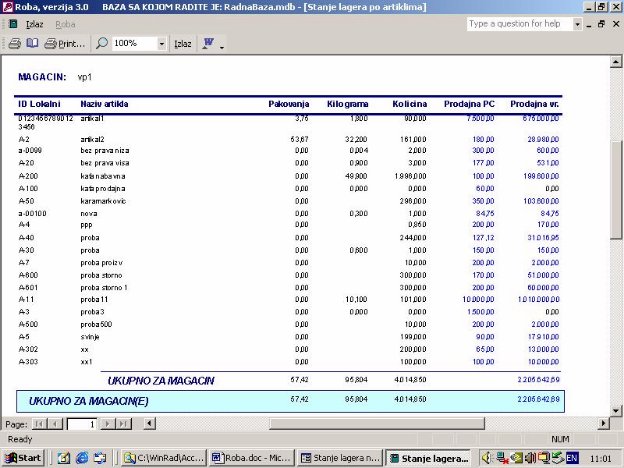Open the Roba menu
The height and width of the screenshot is (468, 624).
65,23
